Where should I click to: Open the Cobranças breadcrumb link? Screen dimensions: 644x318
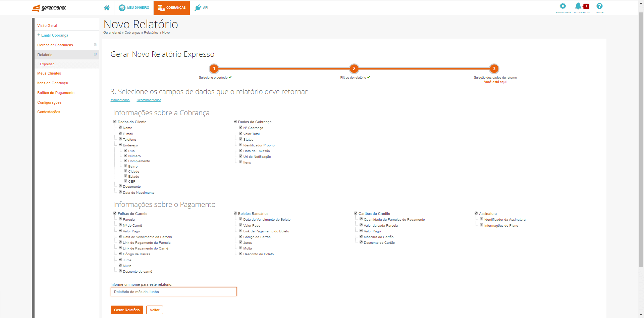[x=132, y=32]
